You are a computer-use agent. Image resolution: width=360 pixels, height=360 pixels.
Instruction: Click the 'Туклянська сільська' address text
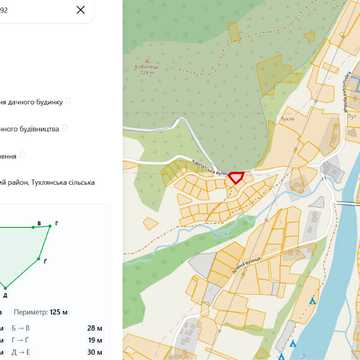(63, 183)
